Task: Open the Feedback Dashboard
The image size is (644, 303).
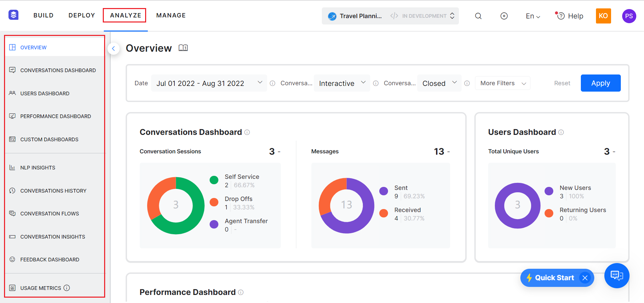Action: [x=49, y=259]
